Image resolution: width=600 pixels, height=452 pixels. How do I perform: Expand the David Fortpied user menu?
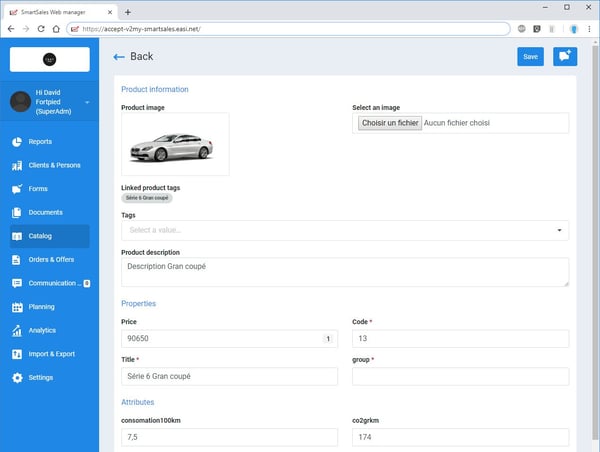point(50,102)
